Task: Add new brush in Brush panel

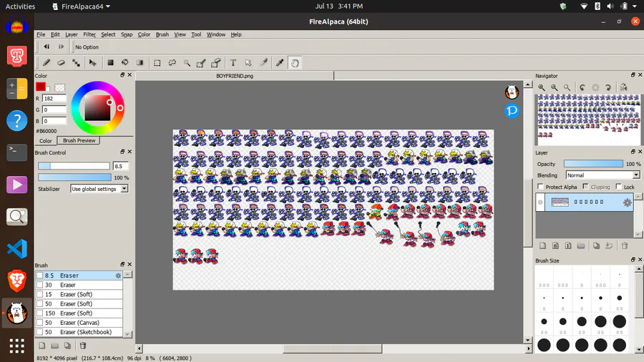Action: coord(42,346)
